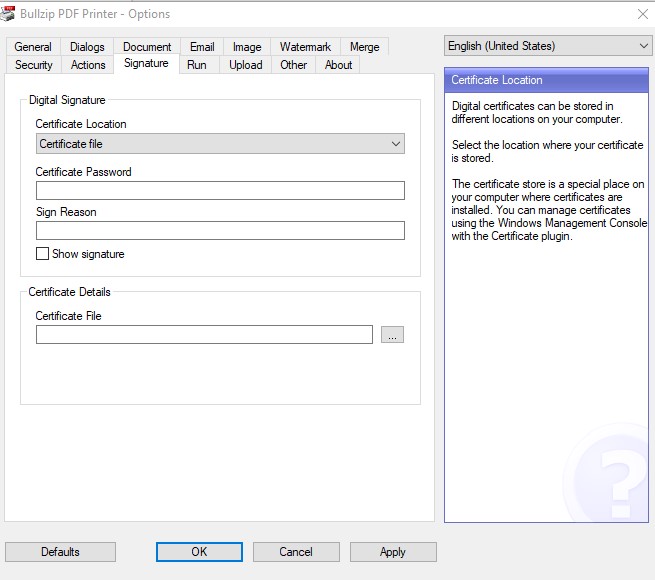
Task: Click the Certificate File path field
Action: coord(204,335)
